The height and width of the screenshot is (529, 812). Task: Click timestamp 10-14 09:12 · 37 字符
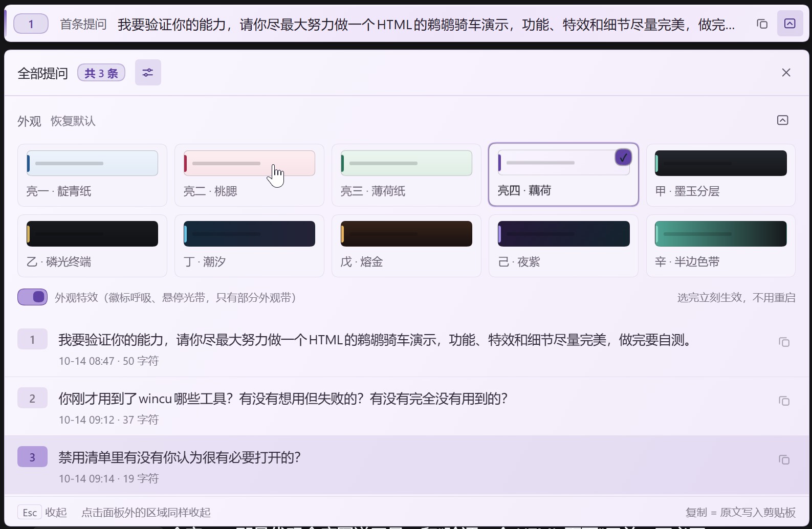click(x=108, y=420)
